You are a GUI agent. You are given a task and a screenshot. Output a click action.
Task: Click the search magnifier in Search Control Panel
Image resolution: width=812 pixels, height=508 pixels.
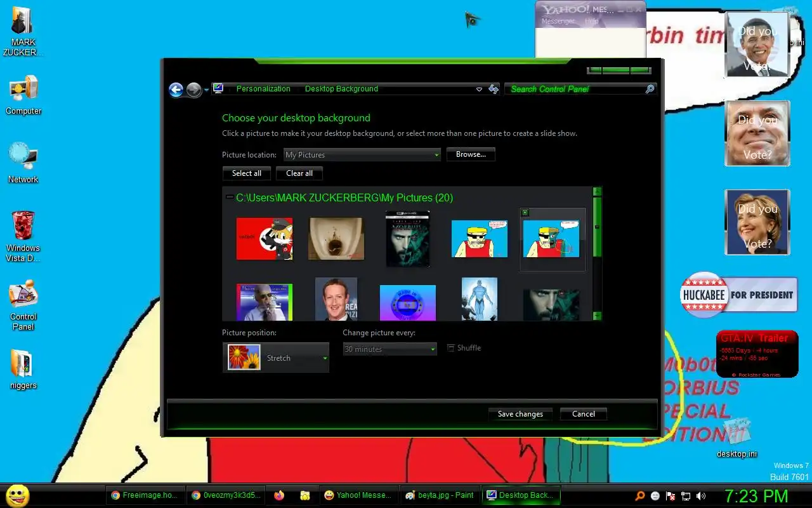click(650, 90)
